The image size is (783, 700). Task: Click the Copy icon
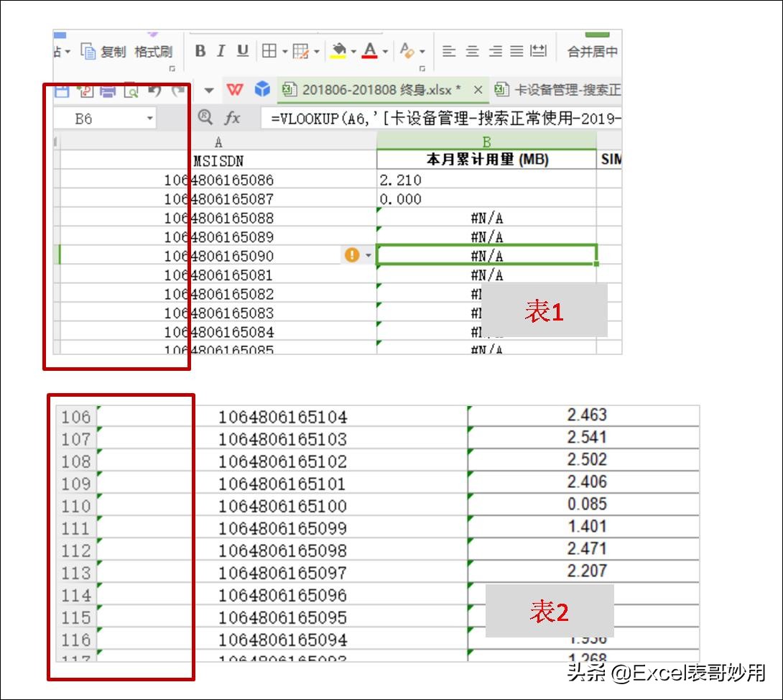click(x=88, y=50)
